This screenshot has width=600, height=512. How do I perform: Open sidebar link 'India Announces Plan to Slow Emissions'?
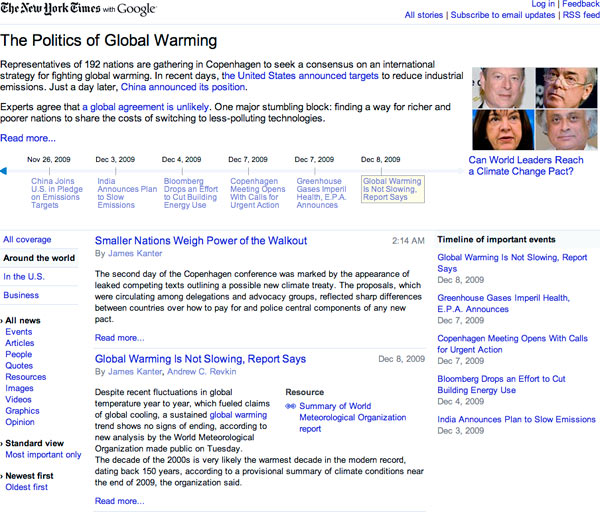pyautogui.click(x=516, y=419)
